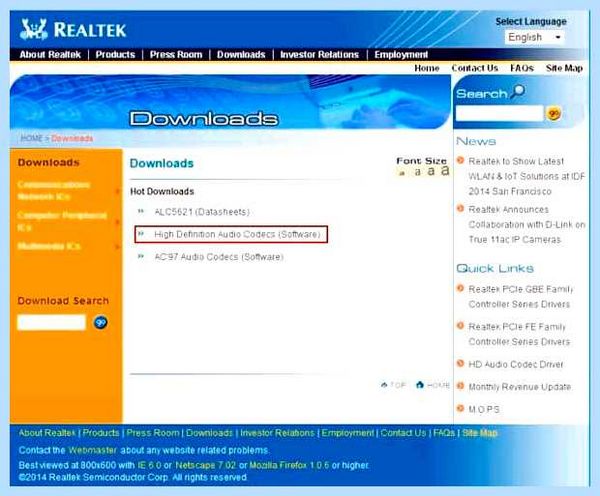Click footer Downloads link

point(209,433)
